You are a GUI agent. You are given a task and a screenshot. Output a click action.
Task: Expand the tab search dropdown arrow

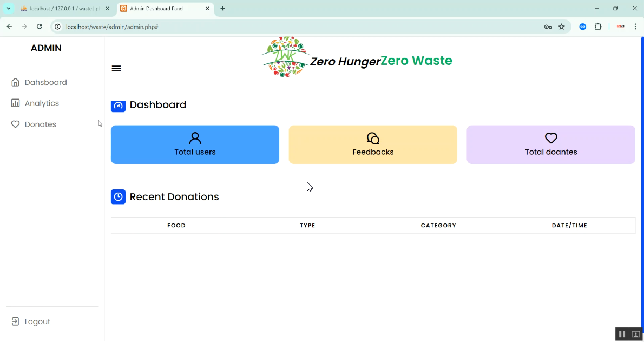9,9
